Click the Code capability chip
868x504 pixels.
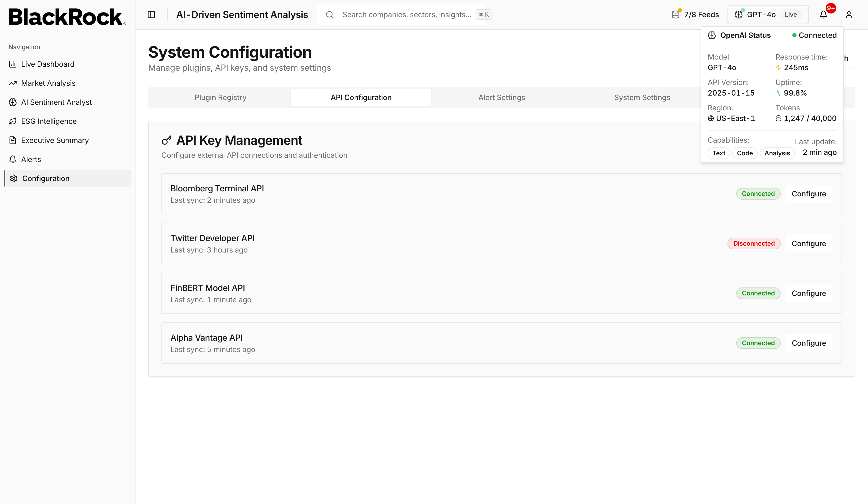coord(745,153)
